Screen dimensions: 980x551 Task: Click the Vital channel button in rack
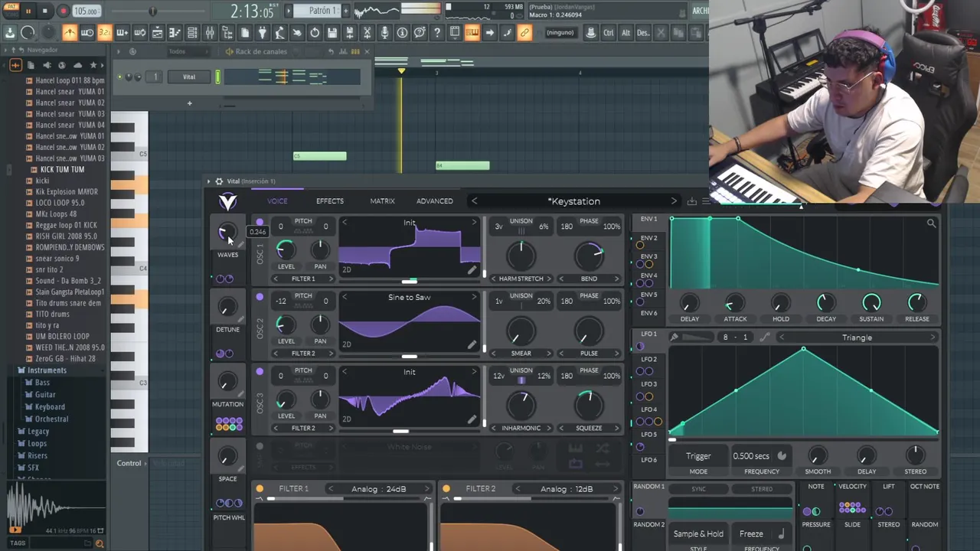(189, 77)
